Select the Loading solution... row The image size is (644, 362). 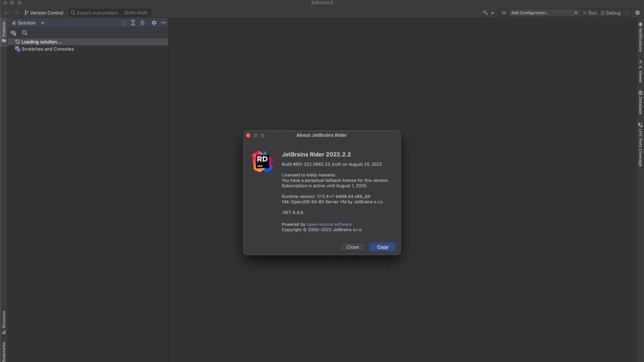[x=88, y=42]
